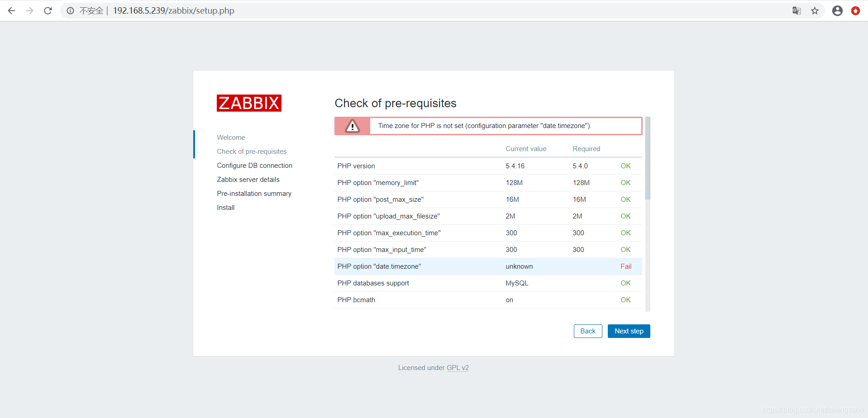
Task: Select Pre-installation summary step
Action: pos(254,194)
